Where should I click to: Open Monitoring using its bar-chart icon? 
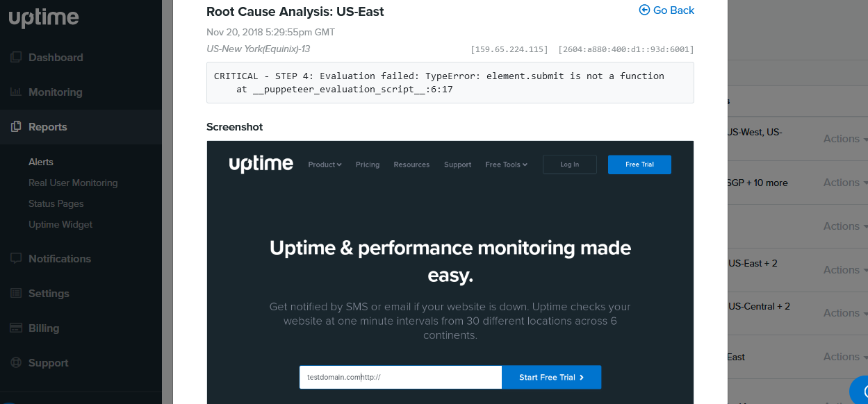pos(16,92)
